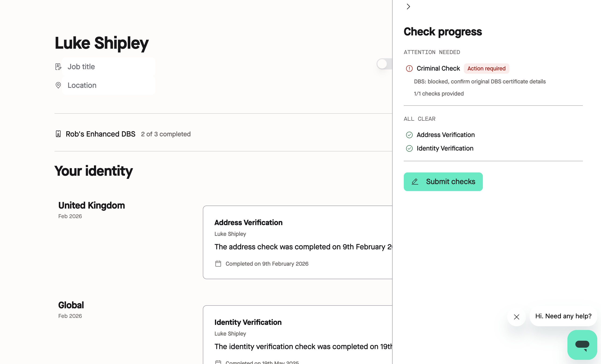Click the Rob's Enhanced DBS badge icon
Viewport: 601px width, 364px height.
pyautogui.click(x=58, y=134)
